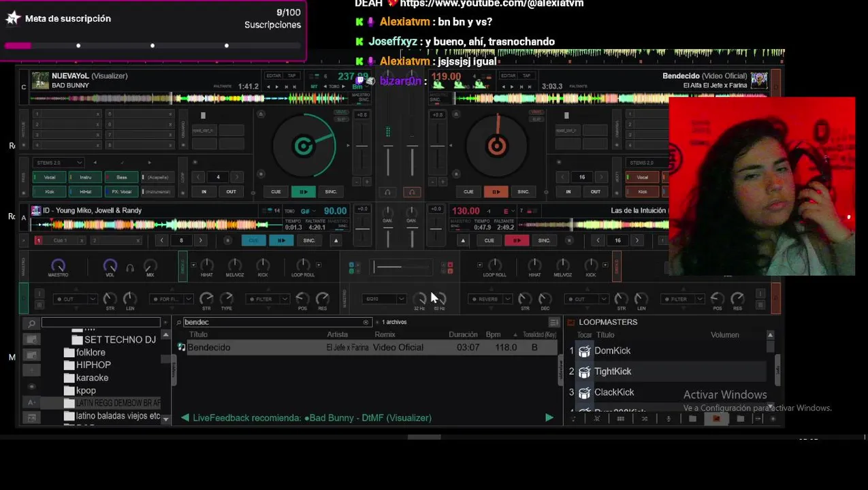Clear the bendec search field
868x490 pixels.
coord(366,322)
